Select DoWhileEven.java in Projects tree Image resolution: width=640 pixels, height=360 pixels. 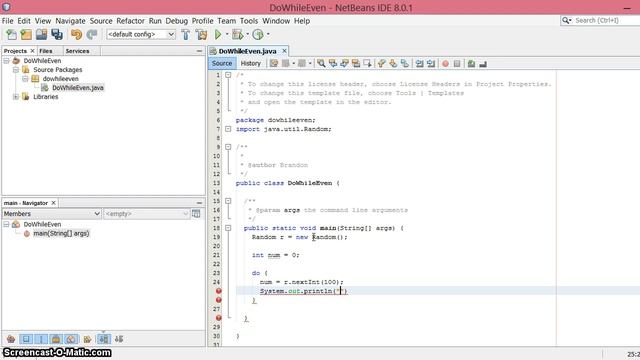click(x=78, y=88)
